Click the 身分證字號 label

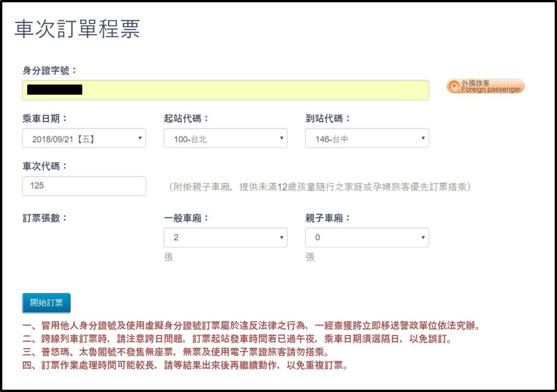49,70
